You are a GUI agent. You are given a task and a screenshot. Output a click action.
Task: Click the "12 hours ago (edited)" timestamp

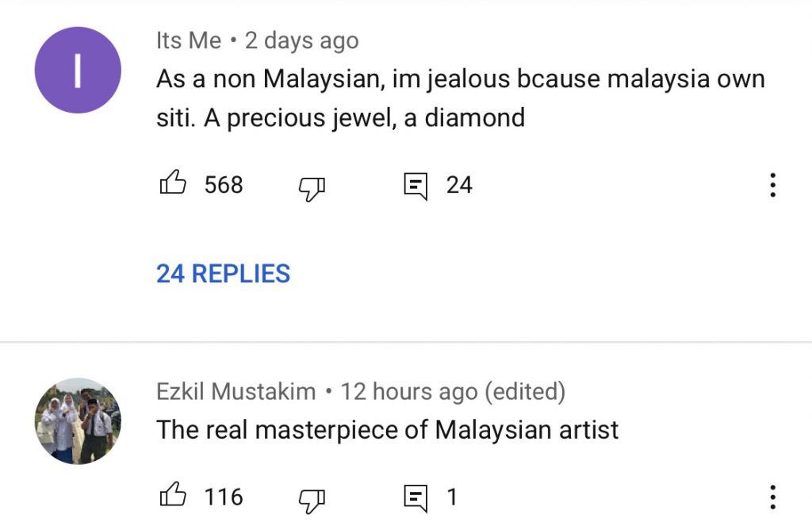453,391
